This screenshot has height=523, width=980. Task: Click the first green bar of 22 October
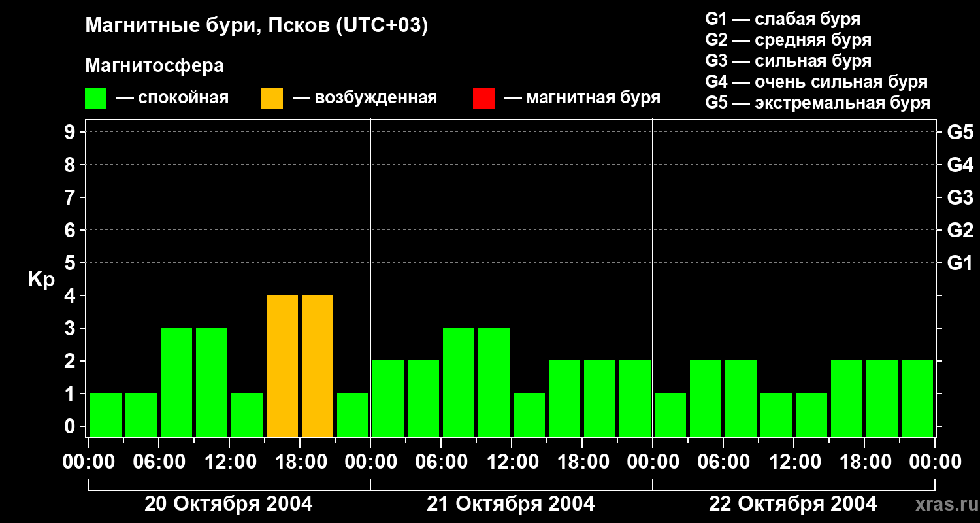pos(670,414)
